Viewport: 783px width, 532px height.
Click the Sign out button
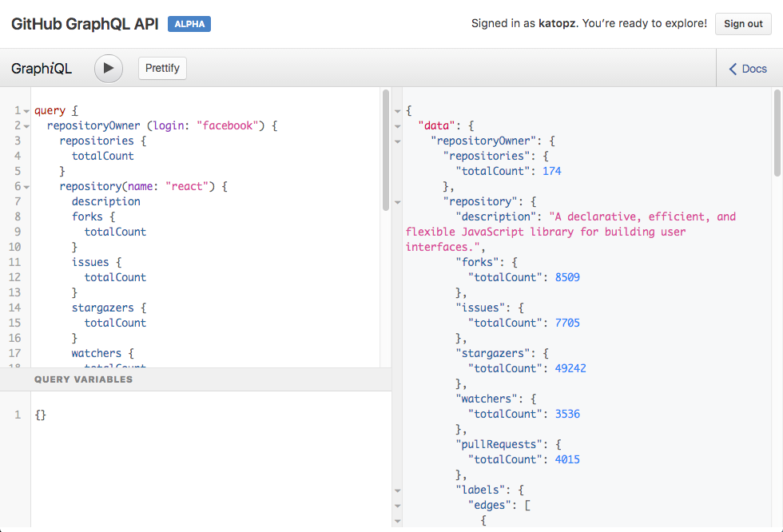(x=743, y=24)
